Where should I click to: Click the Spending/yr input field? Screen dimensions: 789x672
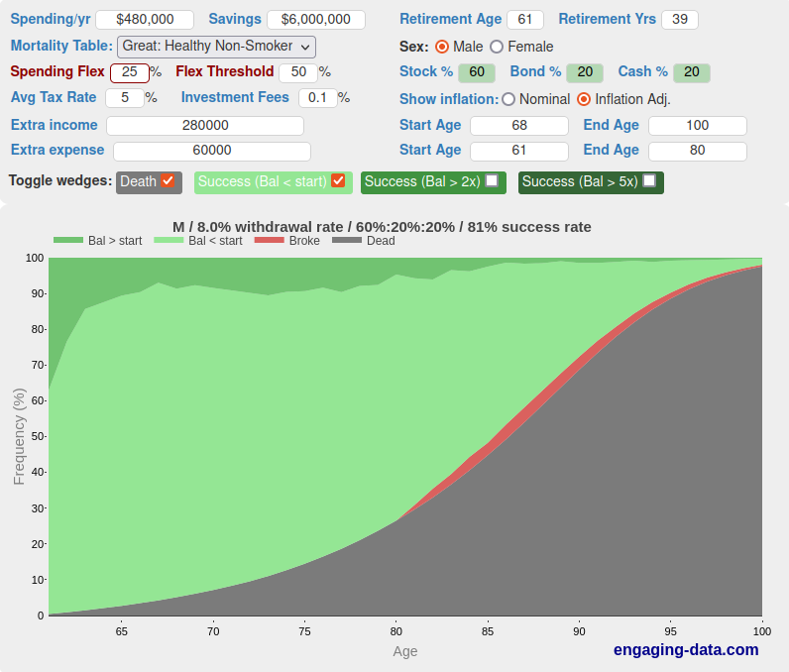coord(145,20)
